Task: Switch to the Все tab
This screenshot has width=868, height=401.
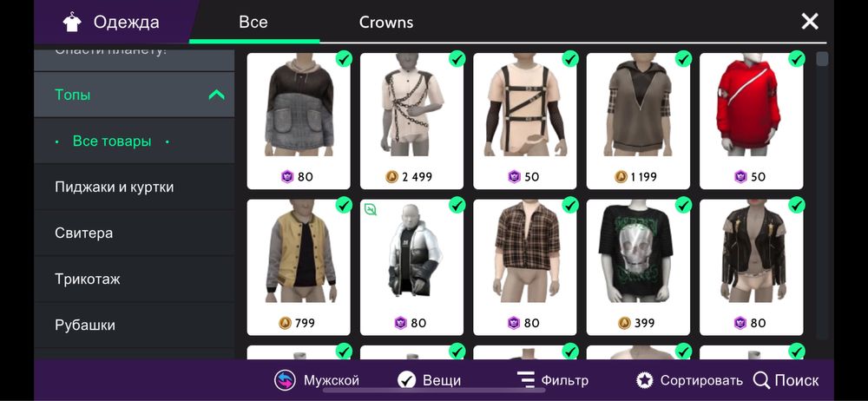Action: [x=253, y=23]
